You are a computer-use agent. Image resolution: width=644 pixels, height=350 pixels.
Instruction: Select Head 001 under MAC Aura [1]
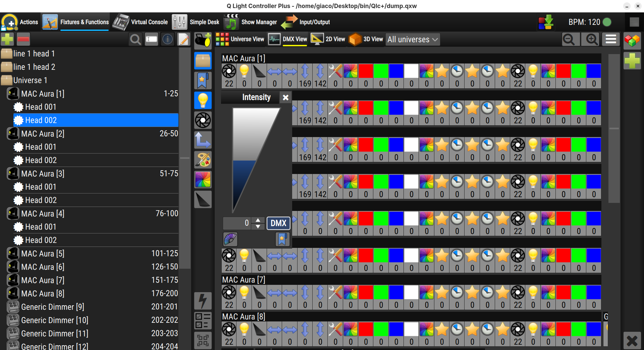pos(96,107)
